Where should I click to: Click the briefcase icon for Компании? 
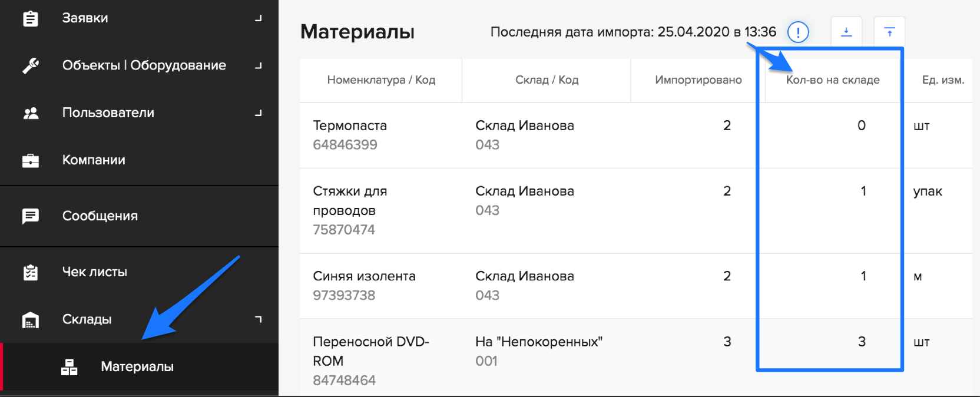coord(31,160)
